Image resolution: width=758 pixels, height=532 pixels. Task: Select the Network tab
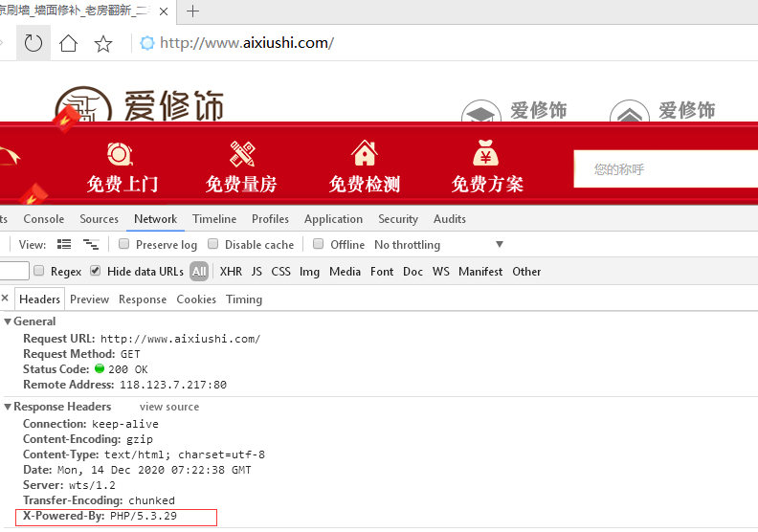[156, 219]
